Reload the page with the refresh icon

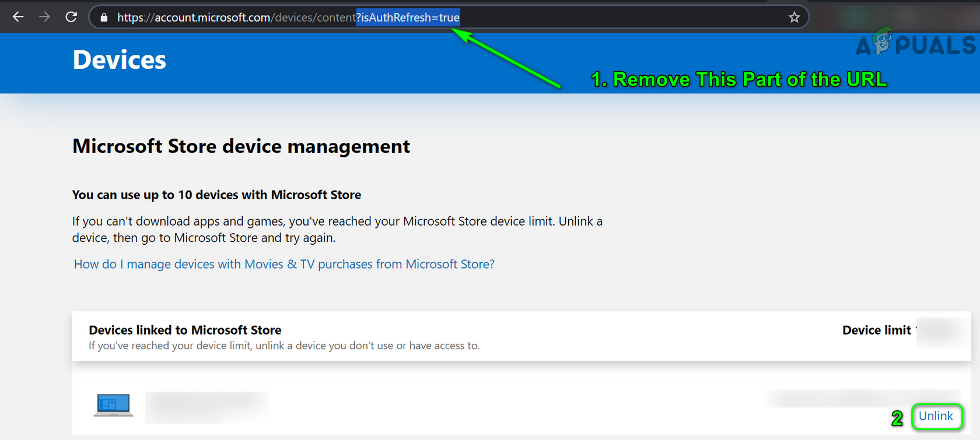(x=71, y=17)
